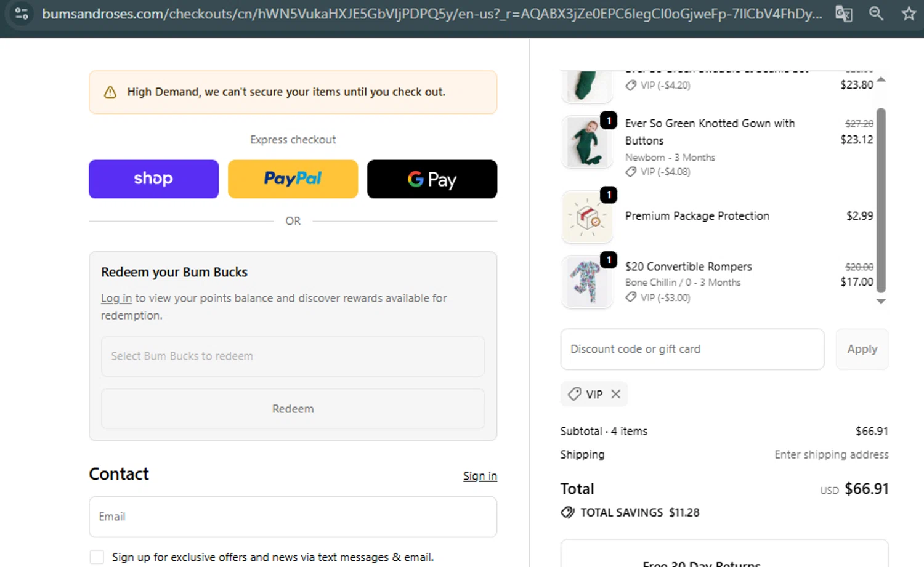Open Select Bum Bucks to redeem dropdown

pos(293,356)
